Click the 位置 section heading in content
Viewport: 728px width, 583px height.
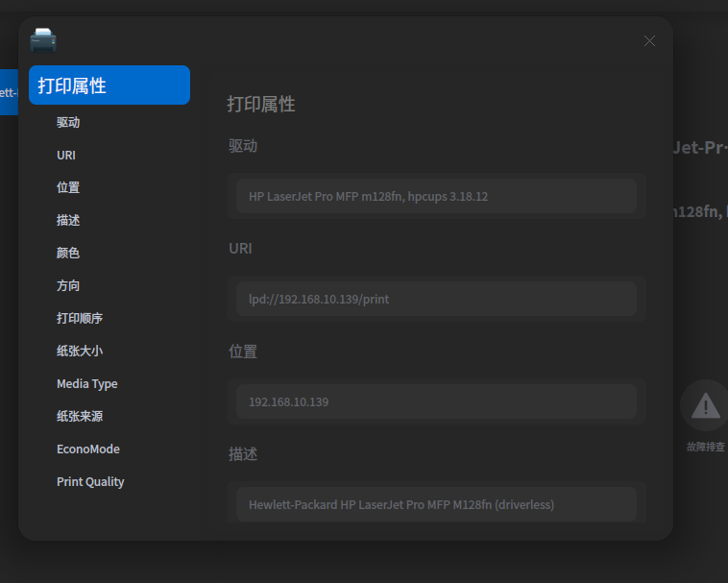coord(243,352)
